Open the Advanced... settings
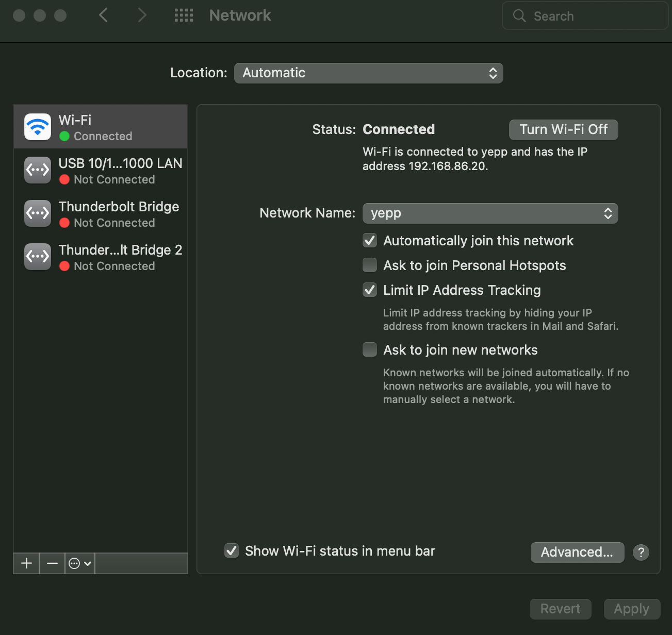672x635 pixels. 577,553
